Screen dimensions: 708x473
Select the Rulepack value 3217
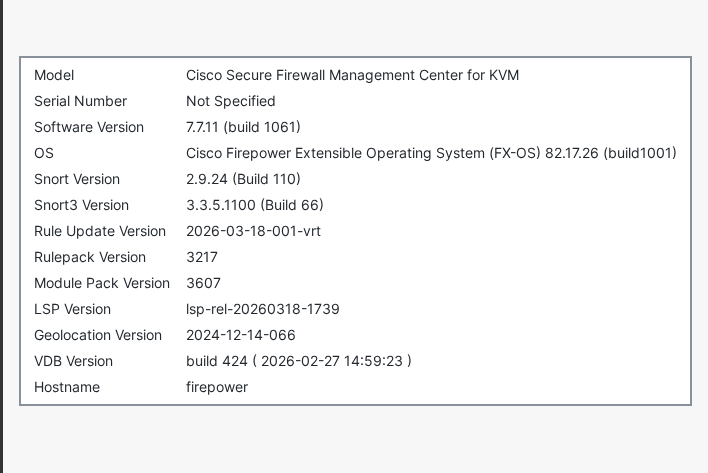coord(202,257)
